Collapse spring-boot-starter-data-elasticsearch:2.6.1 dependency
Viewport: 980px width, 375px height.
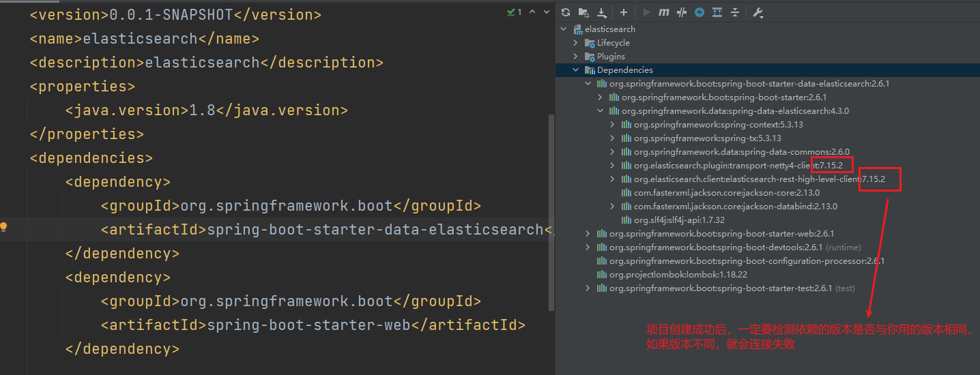tap(588, 84)
